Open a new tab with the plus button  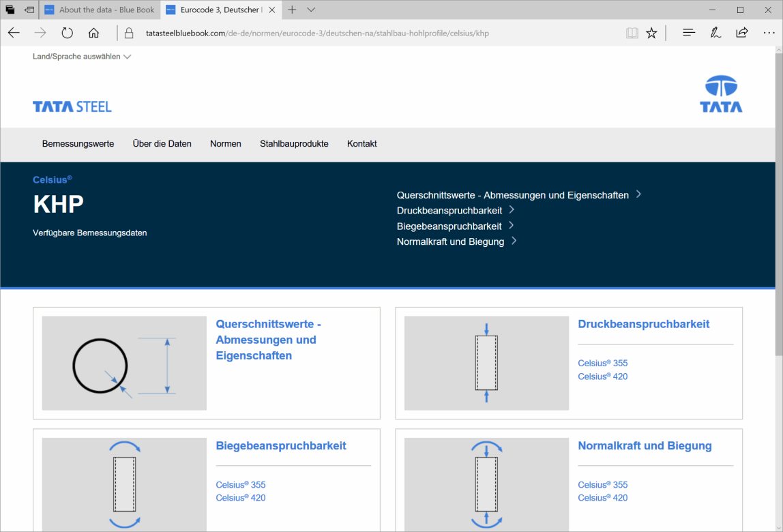(x=292, y=10)
